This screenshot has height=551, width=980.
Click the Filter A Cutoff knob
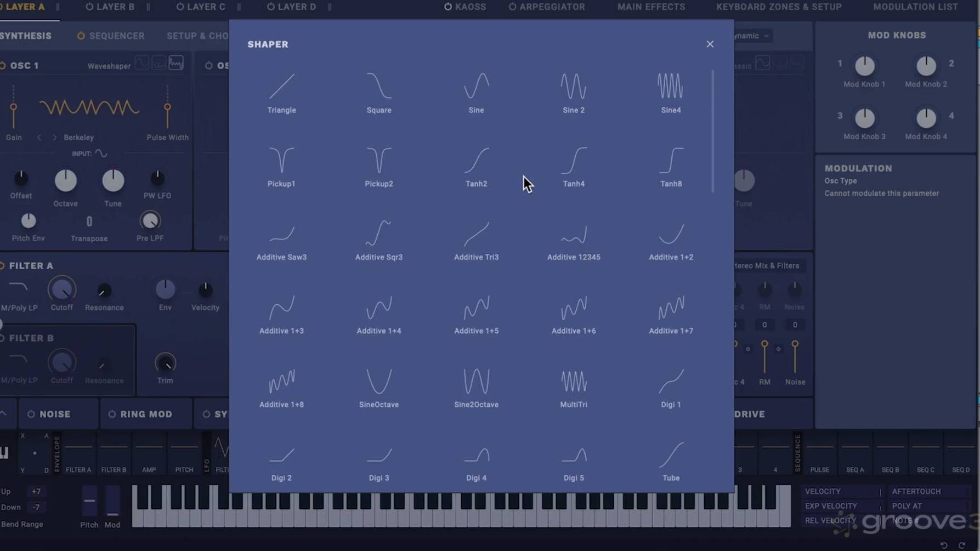61,289
